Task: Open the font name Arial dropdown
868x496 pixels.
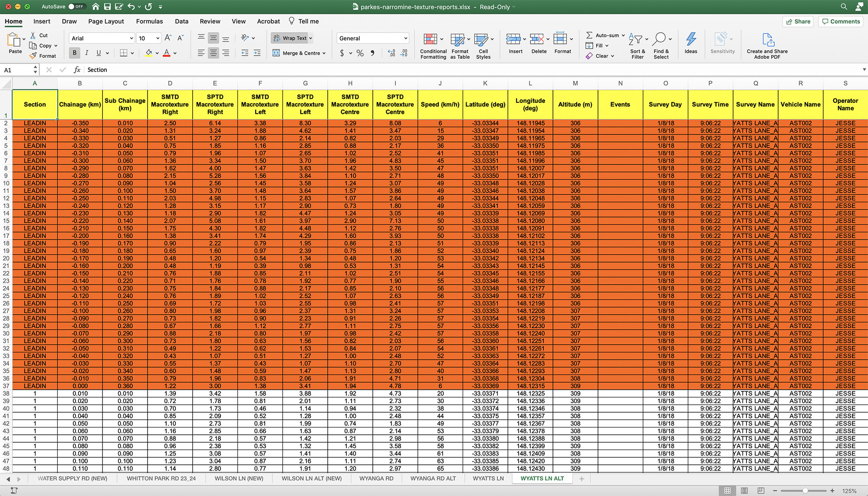Action: click(x=131, y=38)
